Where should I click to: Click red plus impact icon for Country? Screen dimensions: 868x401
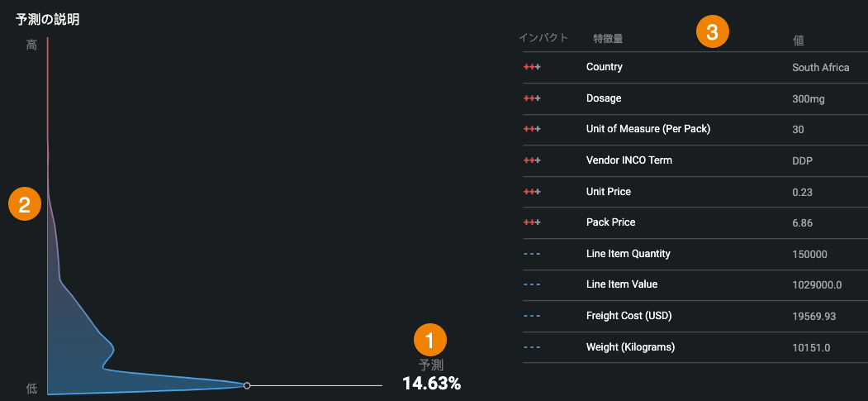pyautogui.click(x=532, y=67)
